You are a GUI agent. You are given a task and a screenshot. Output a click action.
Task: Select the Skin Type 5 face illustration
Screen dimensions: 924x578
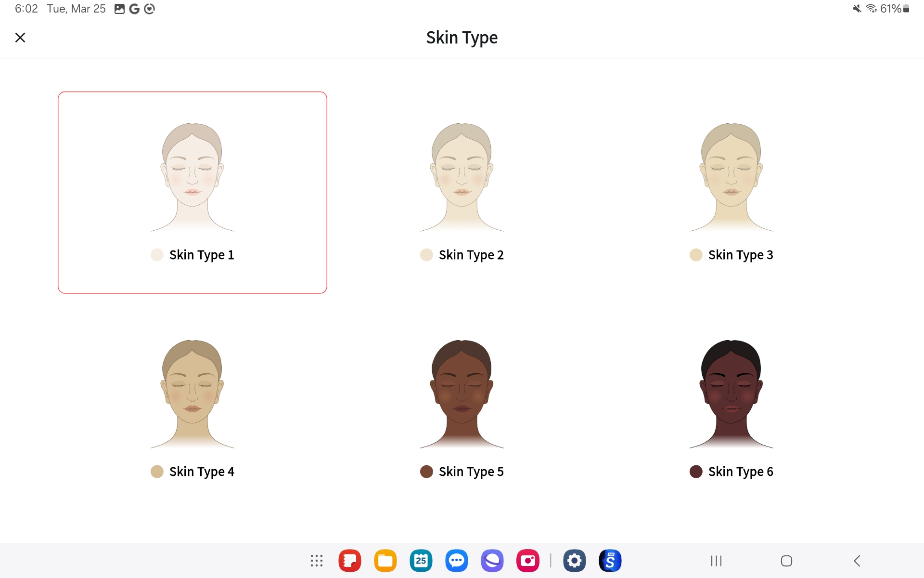click(462, 394)
